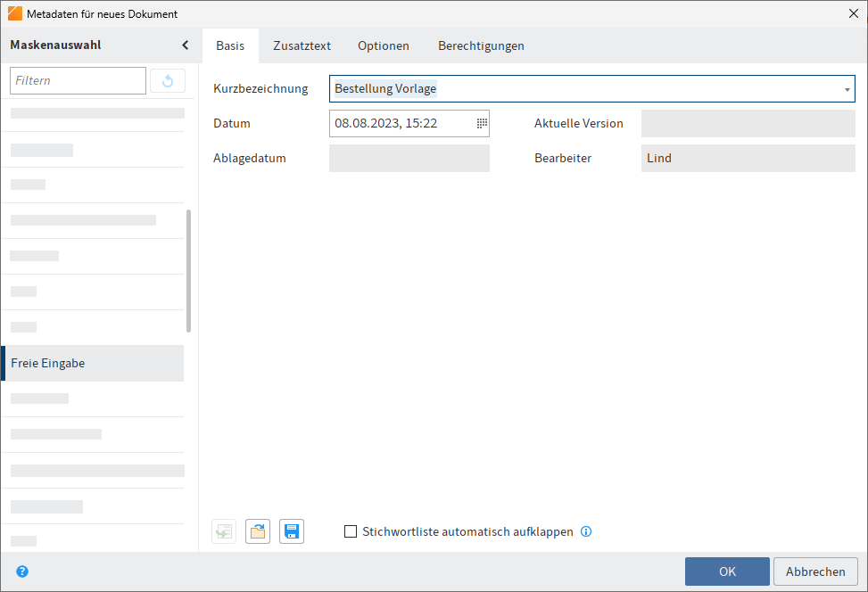The width and height of the screenshot is (868, 592).
Task: Open the Kurzbezeichnung dropdown arrow
Action: (x=845, y=88)
